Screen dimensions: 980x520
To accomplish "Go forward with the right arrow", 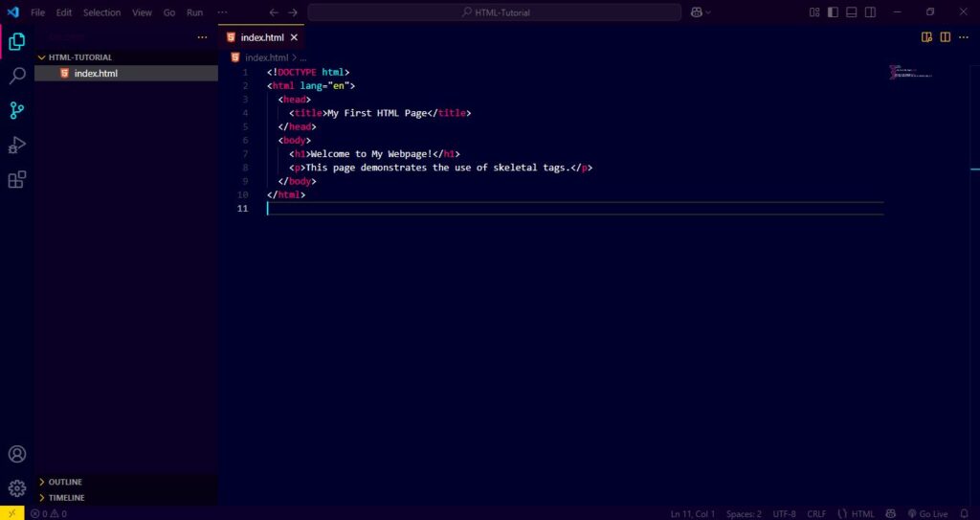I will [293, 12].
